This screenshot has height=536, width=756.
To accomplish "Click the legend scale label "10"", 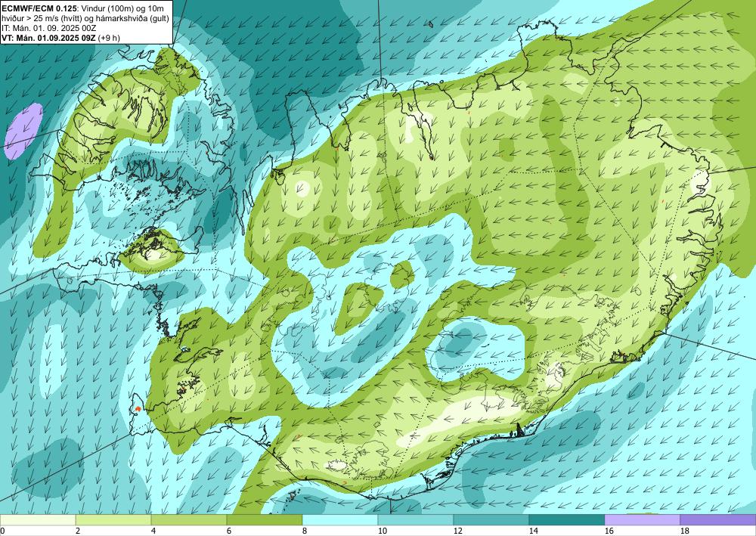I will [x=383, y=531].
